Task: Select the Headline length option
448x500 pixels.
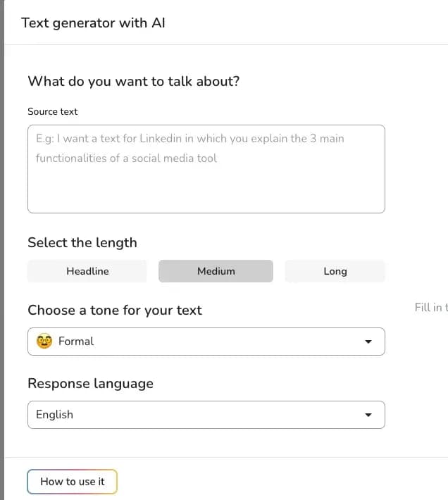Action: click(x=87, y=271)
